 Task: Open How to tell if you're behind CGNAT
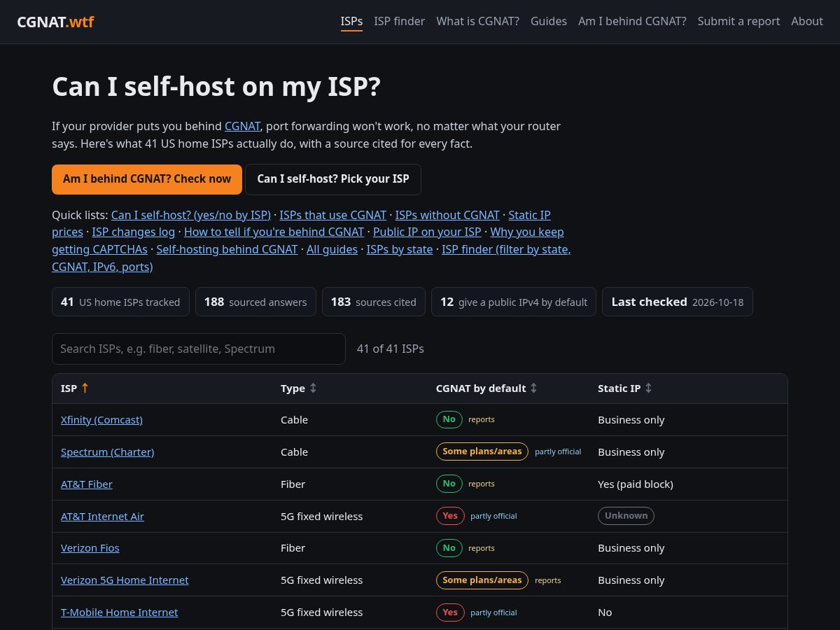point(274,232)
